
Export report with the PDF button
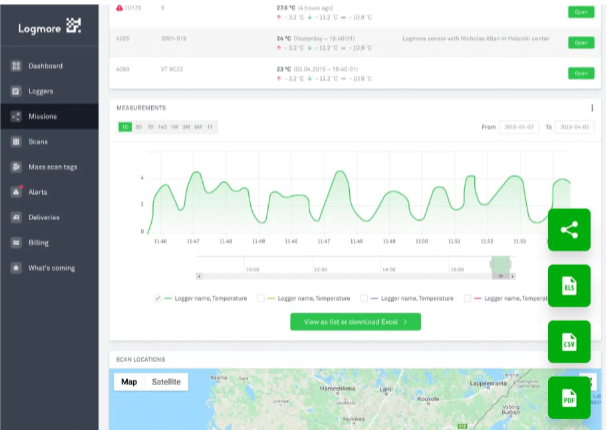pyautogui.click(x=569, y=398)
